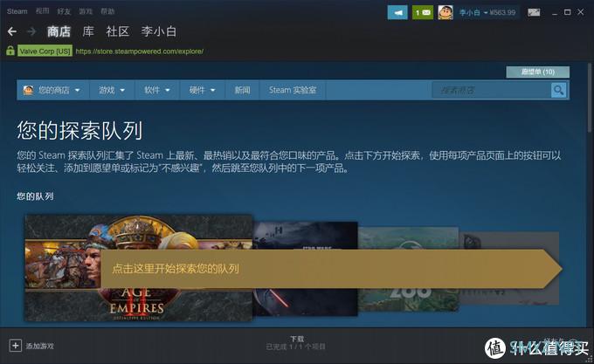The image size is (594, 364).
Task: Open the 李小白 account dropdown with wallet balance
Action: (x=487, y=12)
